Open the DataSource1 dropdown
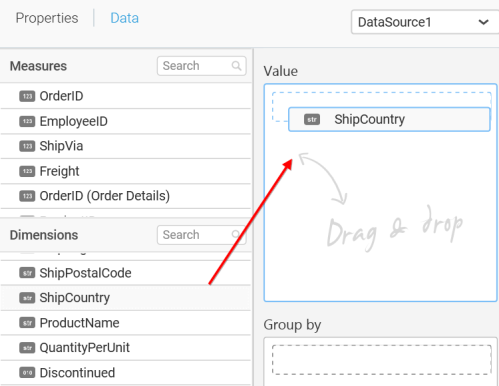 (425, 22)
